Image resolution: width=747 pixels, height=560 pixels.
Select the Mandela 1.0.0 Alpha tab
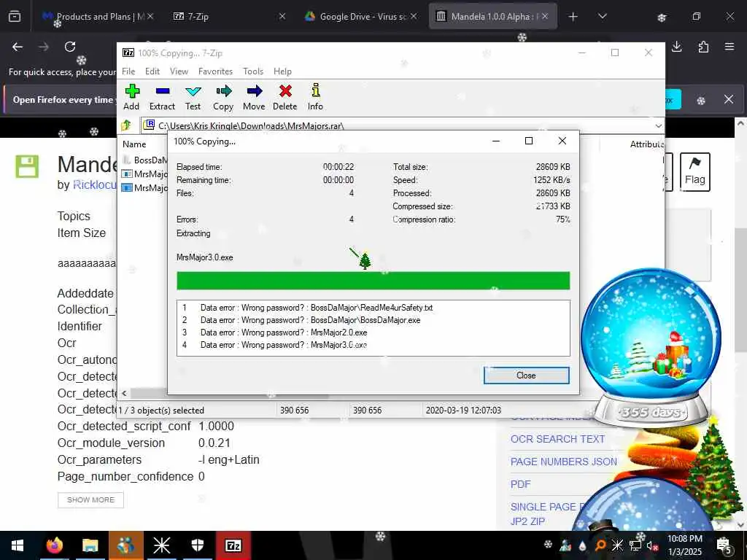(492, 16)
